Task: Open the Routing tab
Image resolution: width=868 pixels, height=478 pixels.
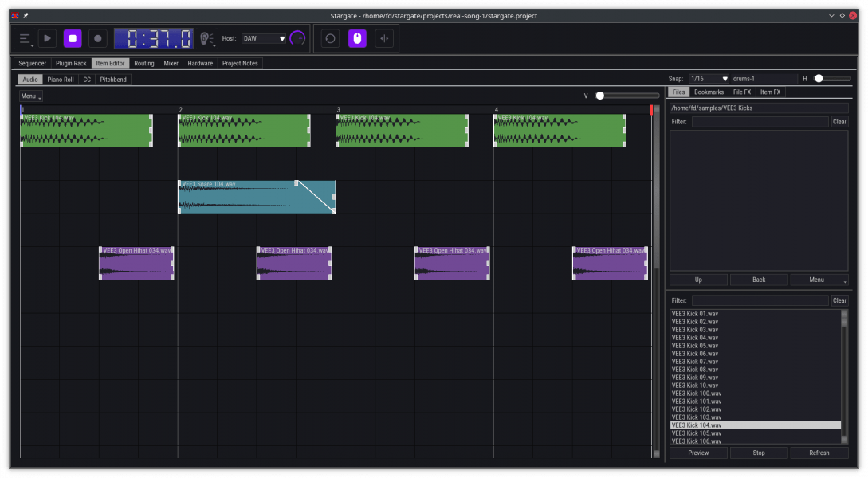Action: point(144,63)
